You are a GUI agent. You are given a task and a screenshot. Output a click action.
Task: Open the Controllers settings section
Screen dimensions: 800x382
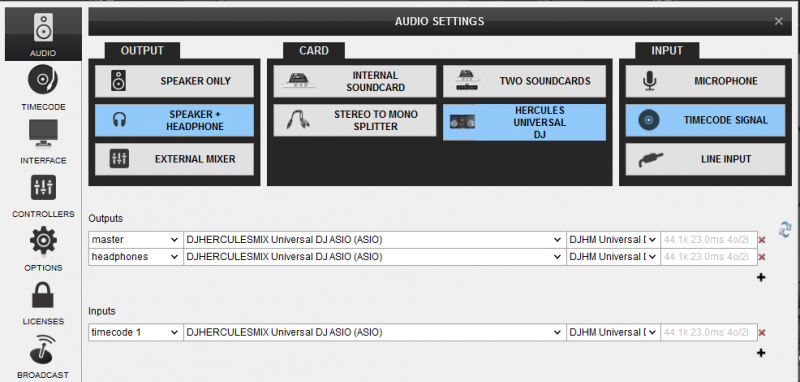(x=43, y=196)
